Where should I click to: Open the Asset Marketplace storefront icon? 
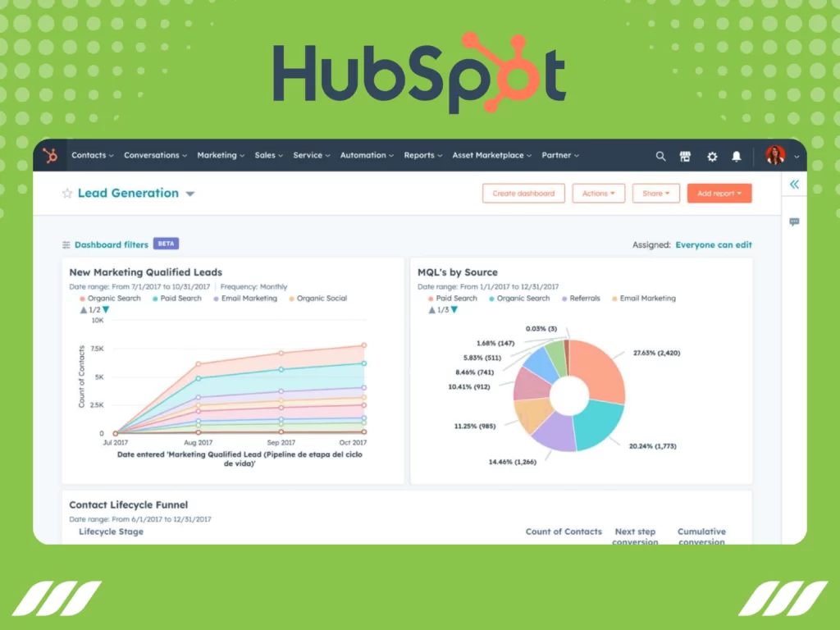(x=685, y=156)
